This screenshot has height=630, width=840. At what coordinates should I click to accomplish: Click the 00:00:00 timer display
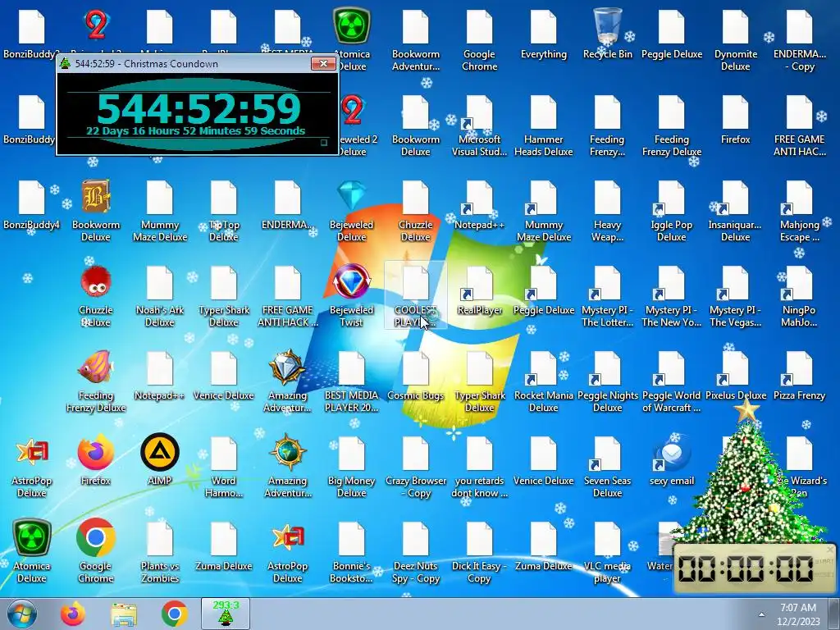click(746, 568)
